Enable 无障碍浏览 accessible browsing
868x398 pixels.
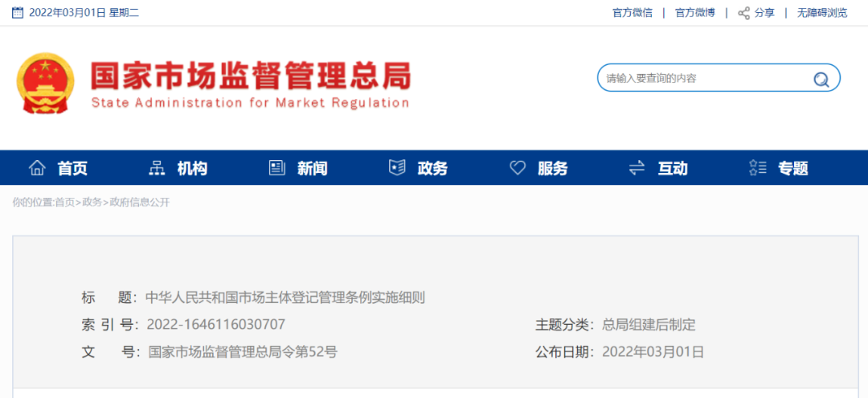(822, 13)
